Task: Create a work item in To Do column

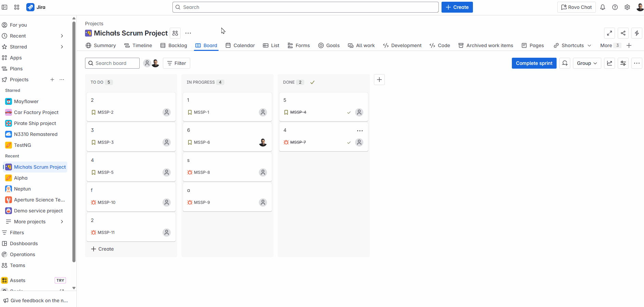Action: click(x=102, y=249)
